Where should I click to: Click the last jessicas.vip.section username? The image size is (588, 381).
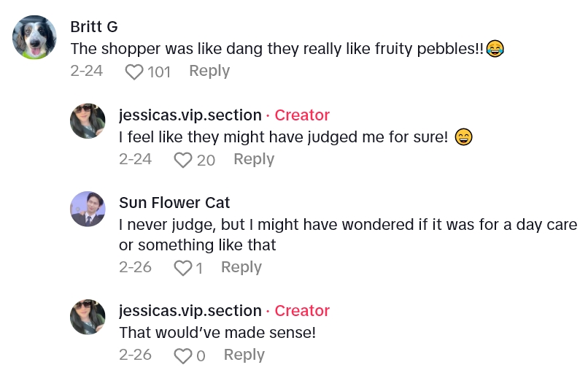pos(190,311)
